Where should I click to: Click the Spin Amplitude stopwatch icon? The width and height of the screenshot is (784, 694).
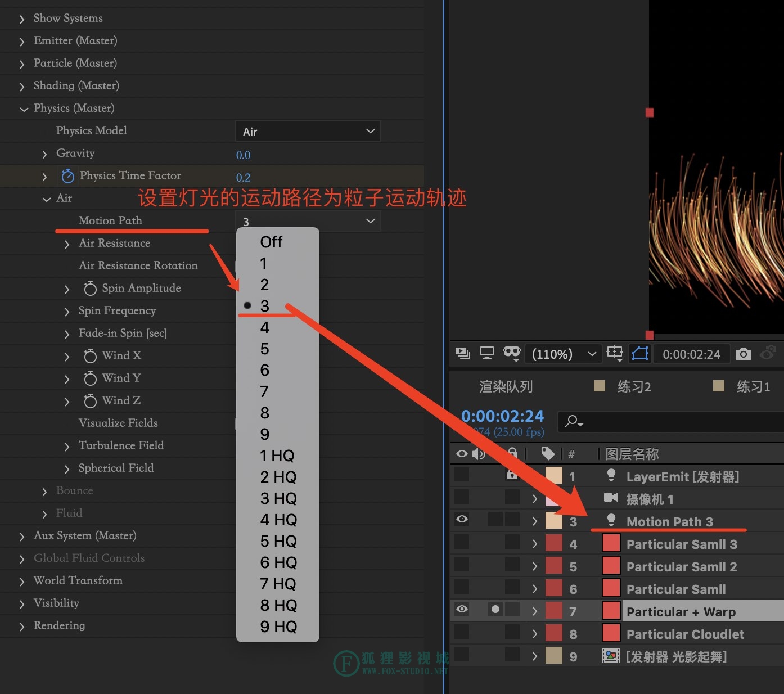point(90,289)
